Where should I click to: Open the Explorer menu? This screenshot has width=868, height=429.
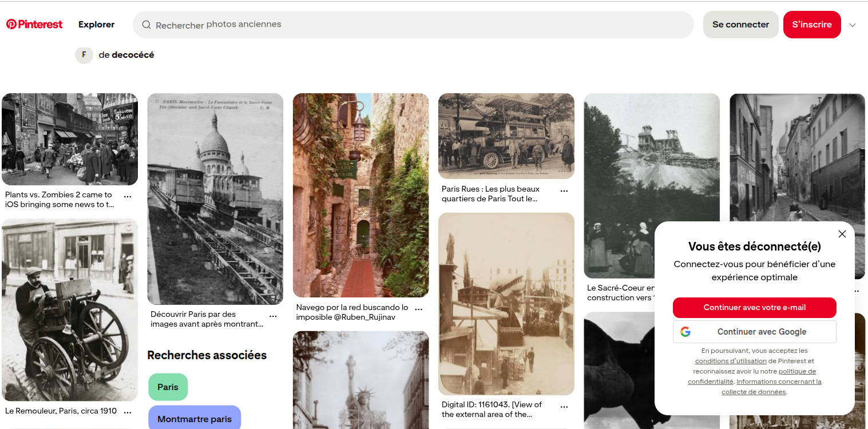pos(96,25)
